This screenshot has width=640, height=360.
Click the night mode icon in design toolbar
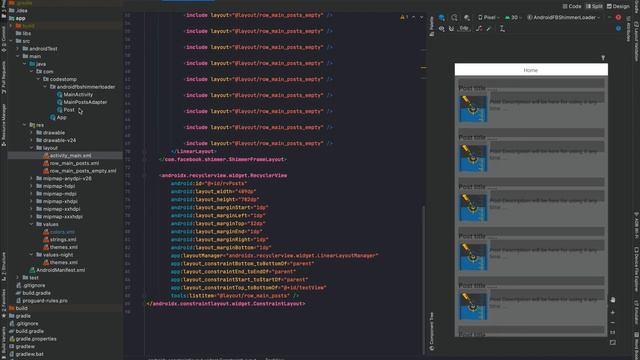pos(467,18)
